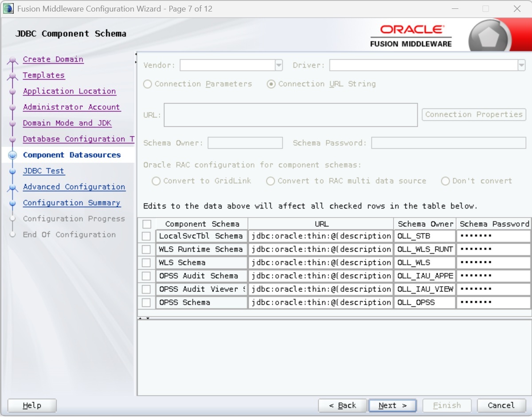Click the OLL_OPSS schema owner cell
The height and width of the screenshot is (419, 532).
click(x=425, y=303)
